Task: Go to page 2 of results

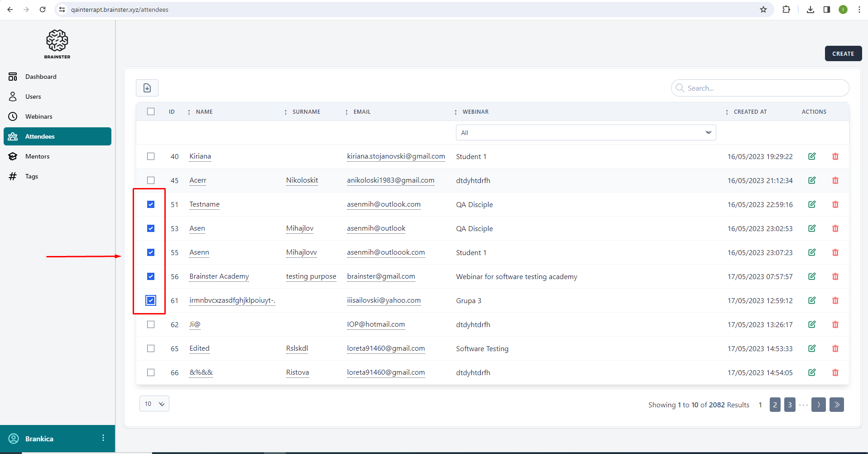Action: point(775,405)
